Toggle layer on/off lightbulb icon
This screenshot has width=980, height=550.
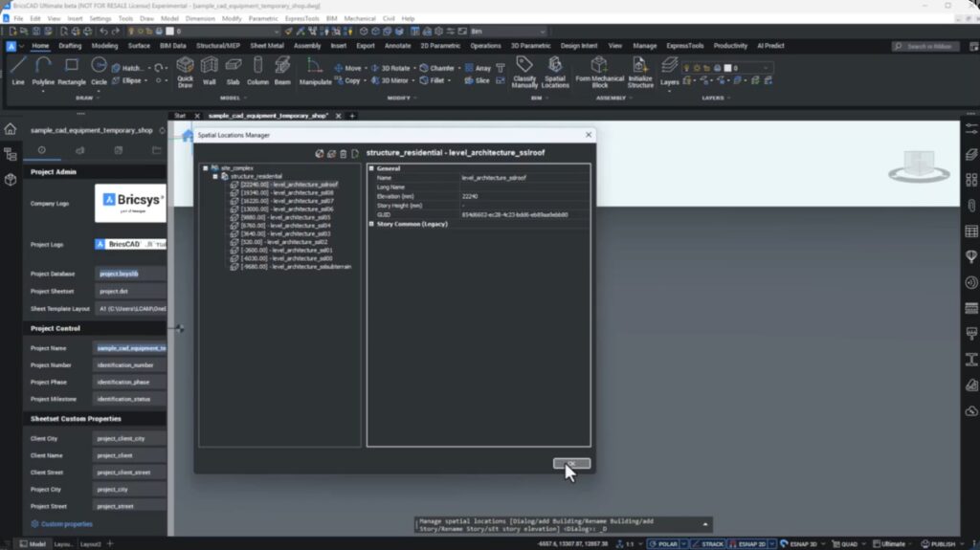point(687,68)
